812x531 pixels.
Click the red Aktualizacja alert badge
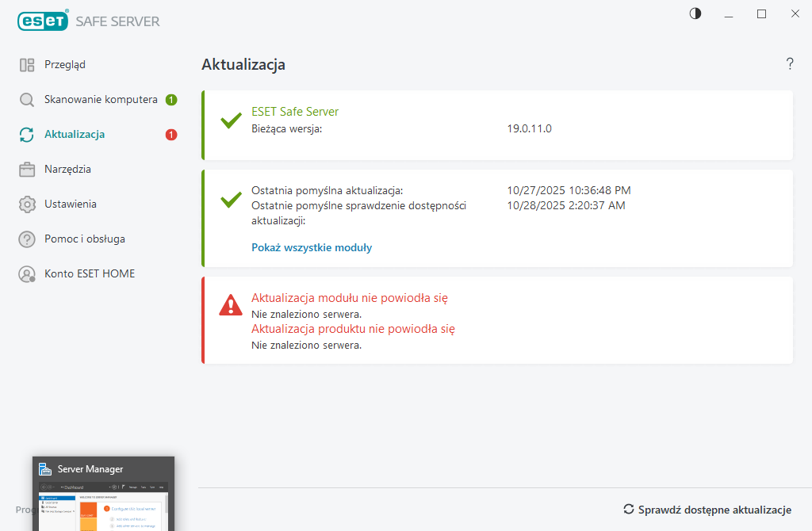(x=171, y=135)
